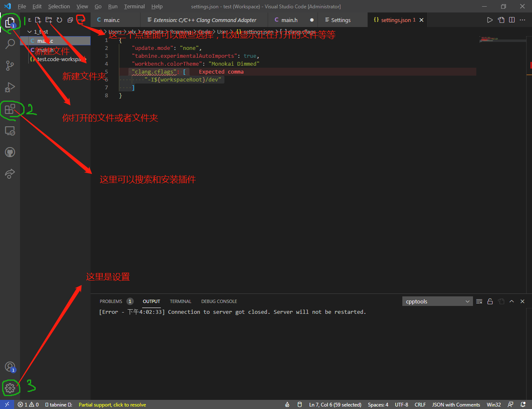Click the database icon in status bar

300,404
